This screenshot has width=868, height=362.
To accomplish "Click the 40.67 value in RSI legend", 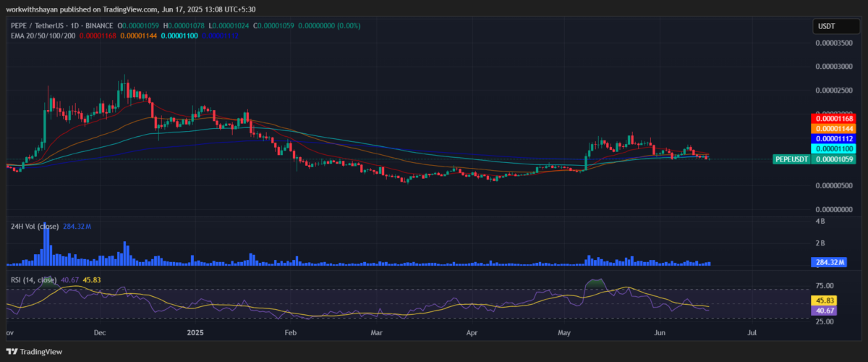I will 70,279.
